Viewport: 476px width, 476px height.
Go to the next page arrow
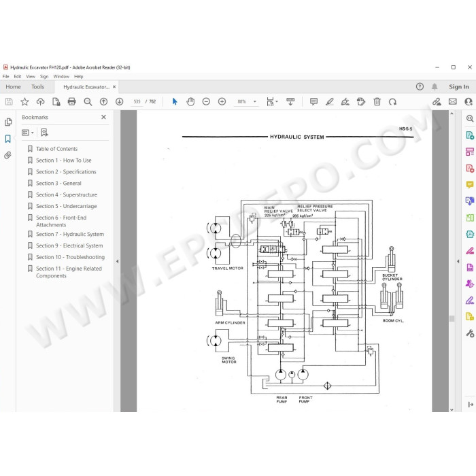(x=119, y=102)
